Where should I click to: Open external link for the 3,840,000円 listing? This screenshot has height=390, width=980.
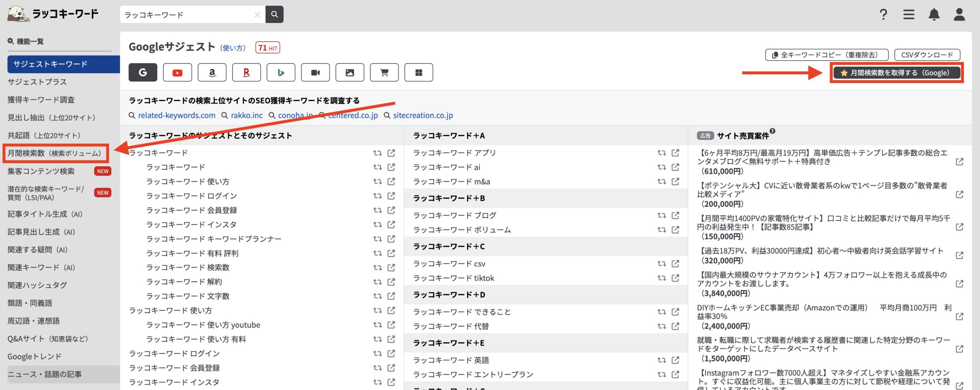click(959, 284)
